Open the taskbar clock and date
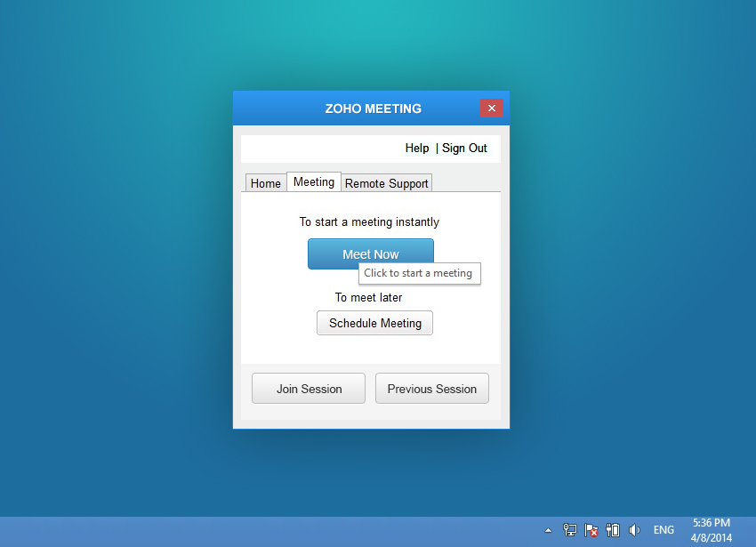This screenshot has height=547, width=756. click(x=712, y=530)
